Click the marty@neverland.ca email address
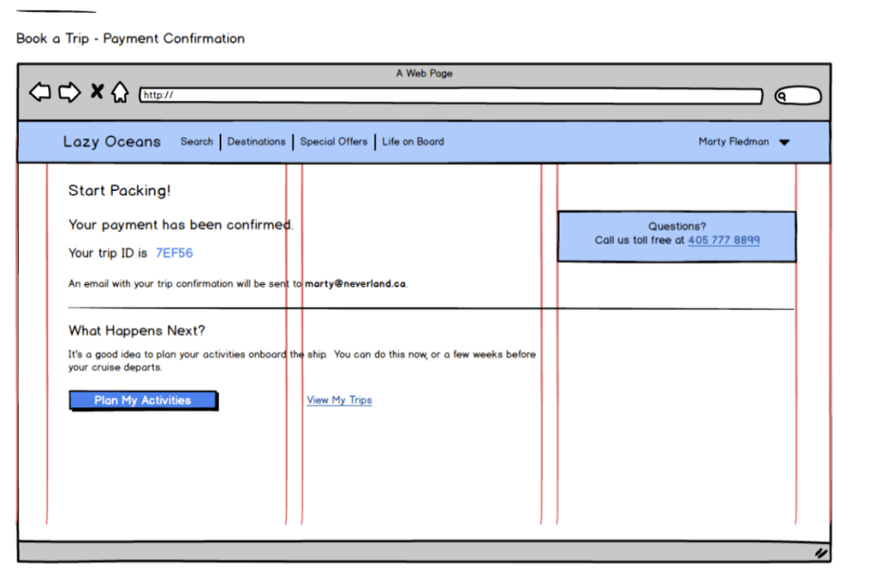The image size is (881, 588). [355, 284]
